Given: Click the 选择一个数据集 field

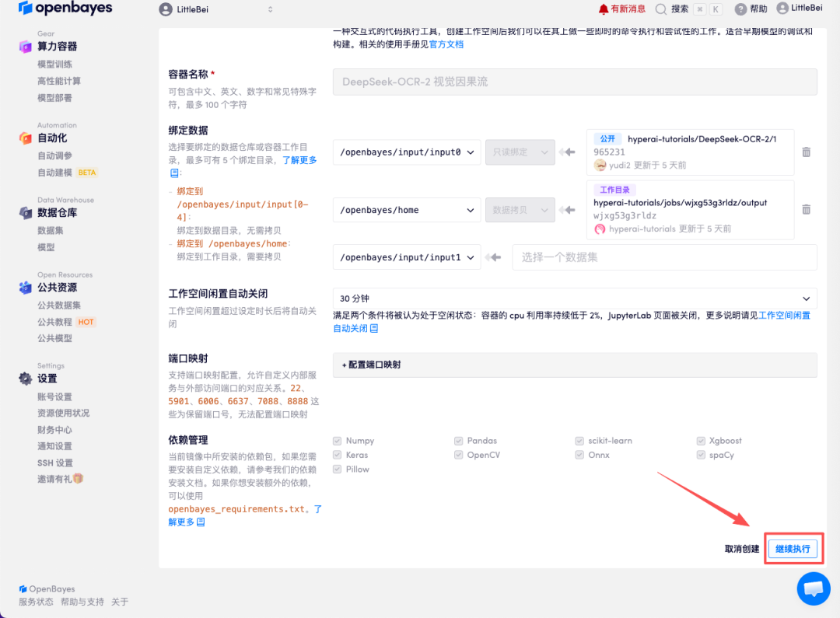Looking at the screenshot, I should tap(664, 257).
